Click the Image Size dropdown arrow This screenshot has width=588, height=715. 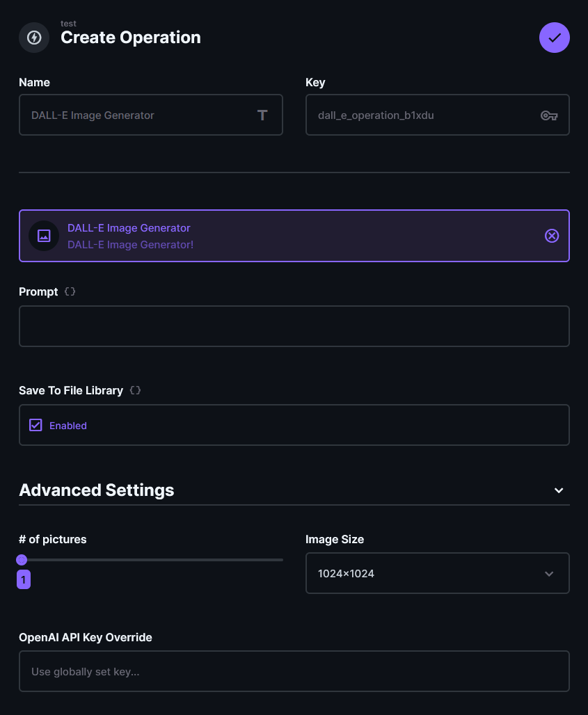pos(549,574)
